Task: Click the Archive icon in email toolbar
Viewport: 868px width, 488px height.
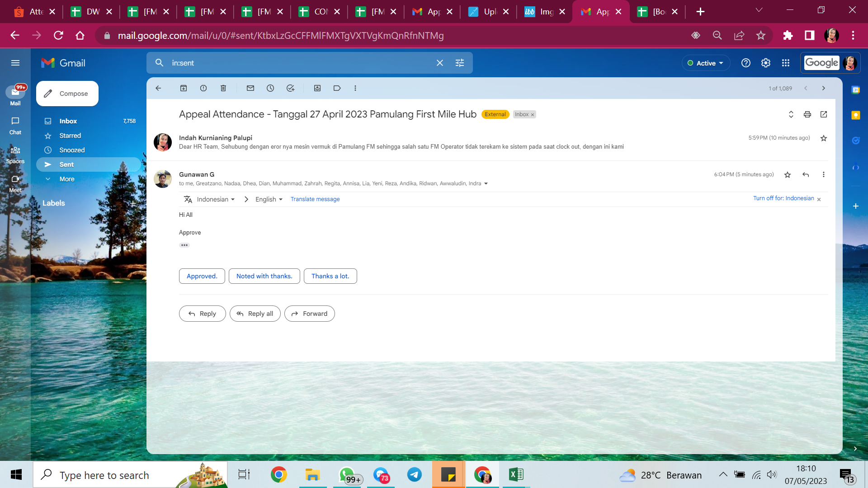Action: (x=184, y=88)
